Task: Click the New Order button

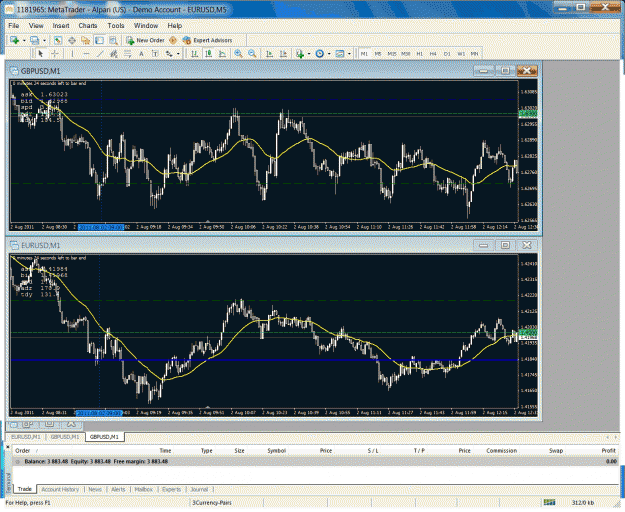Action: tap(145, 40)
